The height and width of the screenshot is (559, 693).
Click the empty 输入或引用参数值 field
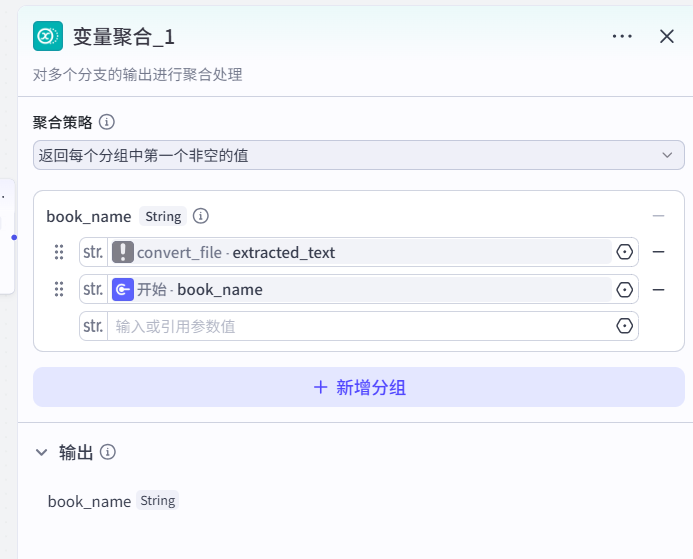[360, 326]
